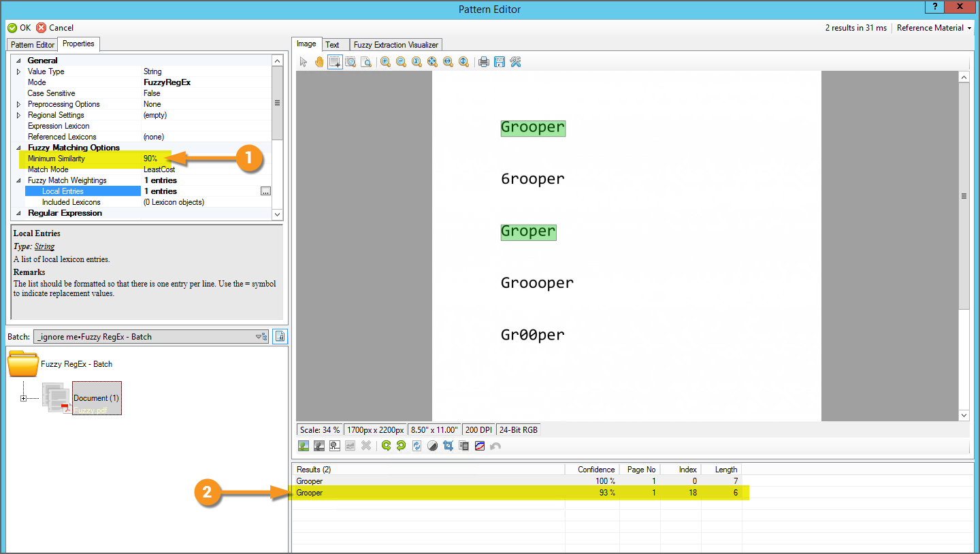Switch to the Pattern Editor tab
The width and height of the screenshot is (980, 554).
point(33,45)
